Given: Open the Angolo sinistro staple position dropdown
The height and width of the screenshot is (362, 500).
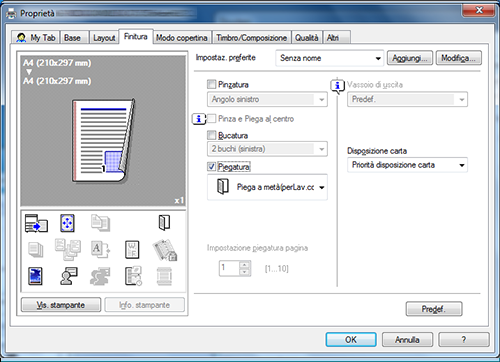Looking at the screenshot, I should click(x=267, y=99).
